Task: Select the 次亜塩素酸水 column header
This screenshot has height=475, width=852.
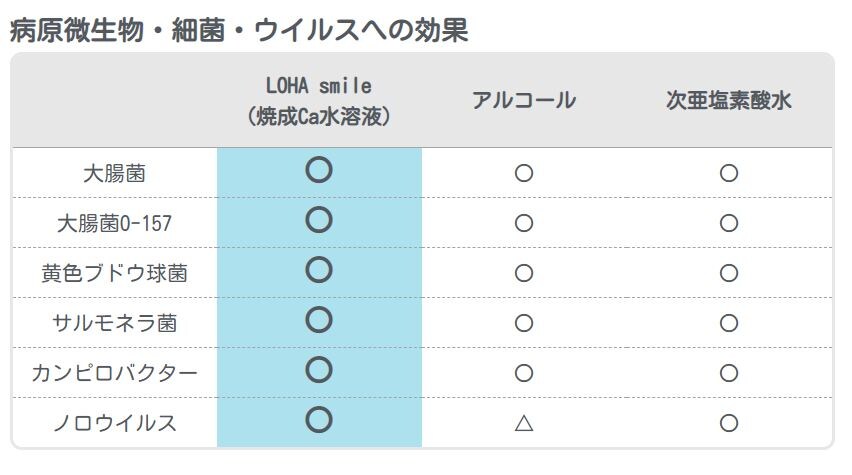Action: click(x=729, y=101)
